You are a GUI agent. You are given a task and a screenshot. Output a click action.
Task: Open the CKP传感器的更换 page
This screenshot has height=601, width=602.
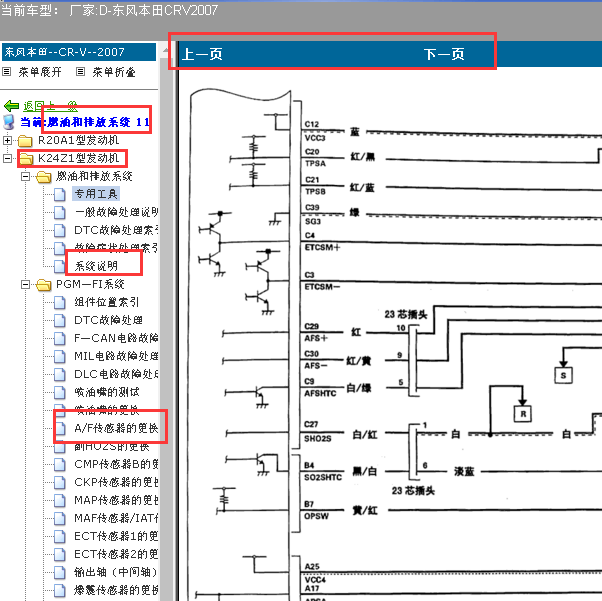[x=116, y=482]
